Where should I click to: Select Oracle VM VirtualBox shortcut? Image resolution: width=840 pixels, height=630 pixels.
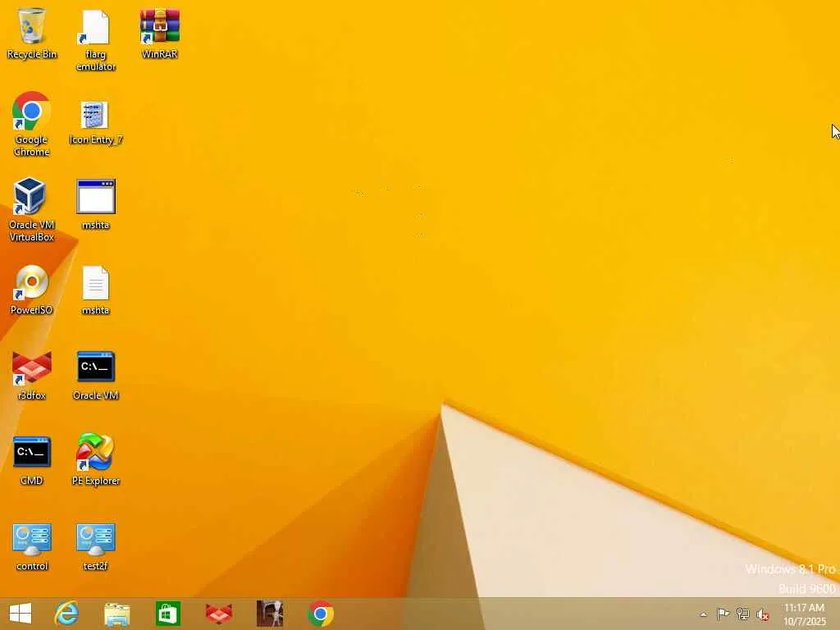pos(32,209)
